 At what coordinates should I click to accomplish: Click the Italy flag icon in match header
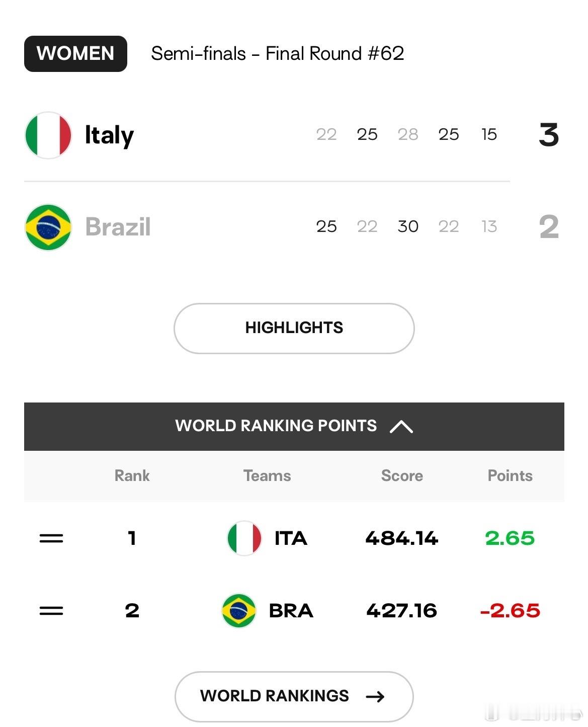point(48,135)
